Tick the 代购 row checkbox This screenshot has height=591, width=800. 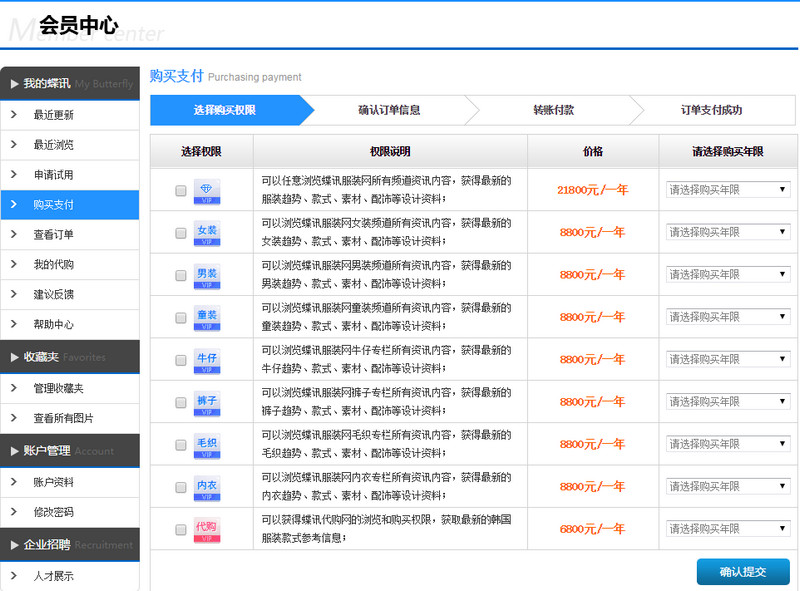181,528
